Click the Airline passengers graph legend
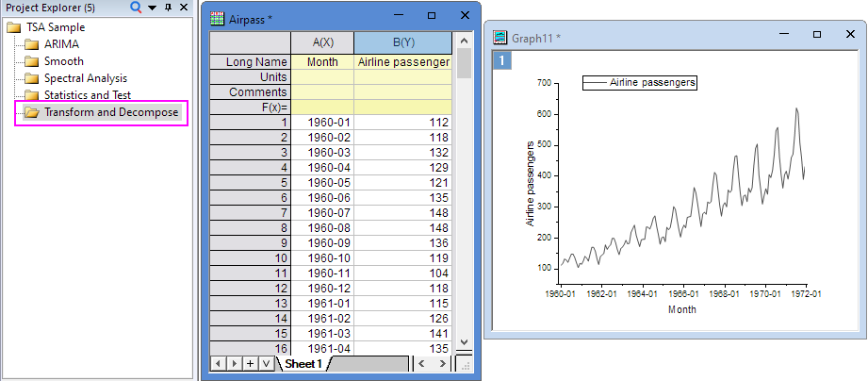Screen dimensions: 868x381 640,83
